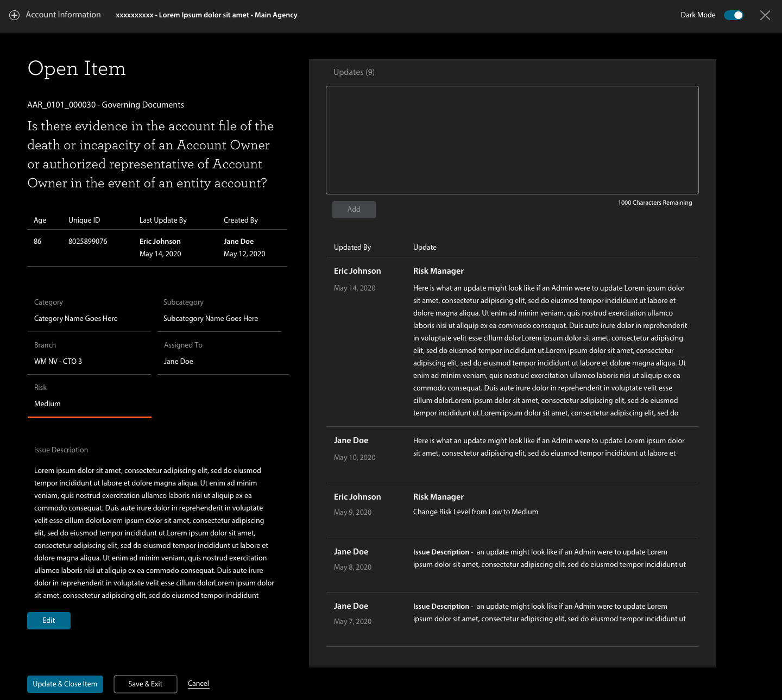The width and height of the screenshot is (782, 700).
Task: Click the Updated By column header
Action: coord(352,247)
